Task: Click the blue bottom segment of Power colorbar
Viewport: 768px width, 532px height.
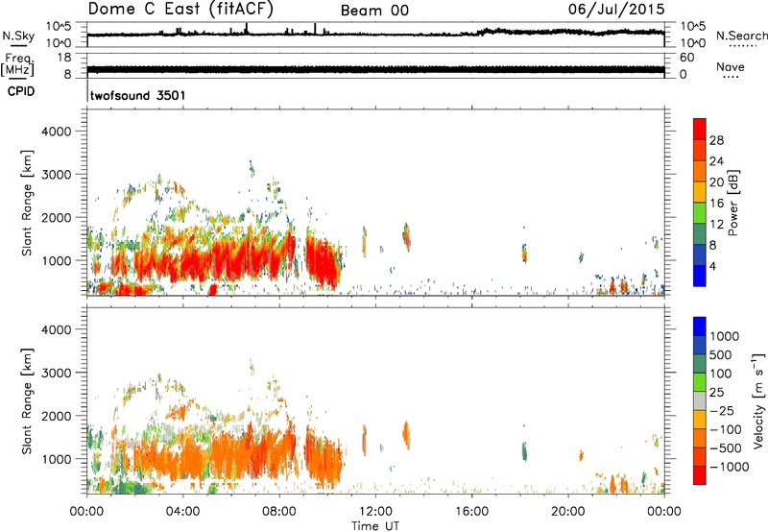Action: click(700, 276)
